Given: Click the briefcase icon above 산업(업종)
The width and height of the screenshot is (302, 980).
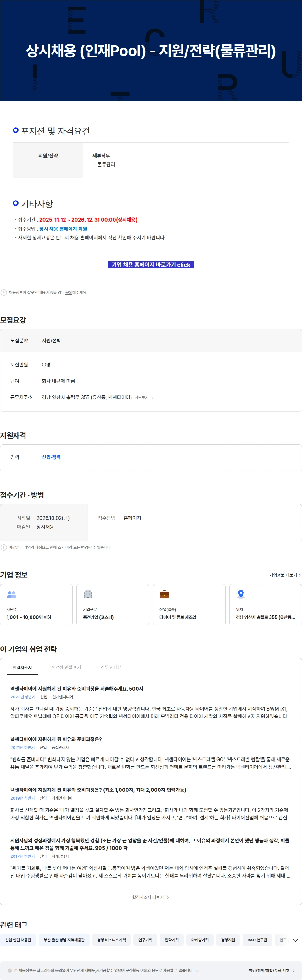Looking at the screenshot, I should [165, 594].
